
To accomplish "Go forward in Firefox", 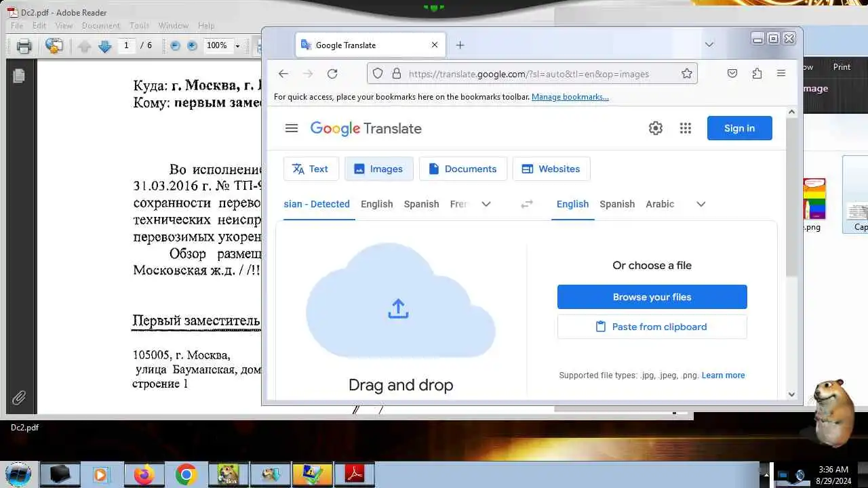I will coord(308,74).
